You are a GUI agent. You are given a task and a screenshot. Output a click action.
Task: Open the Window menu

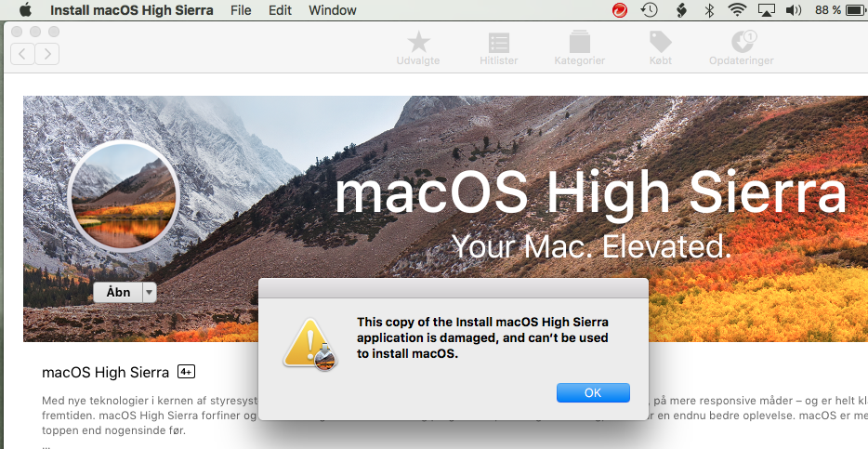pyautogui.click(x=332, y=10)
